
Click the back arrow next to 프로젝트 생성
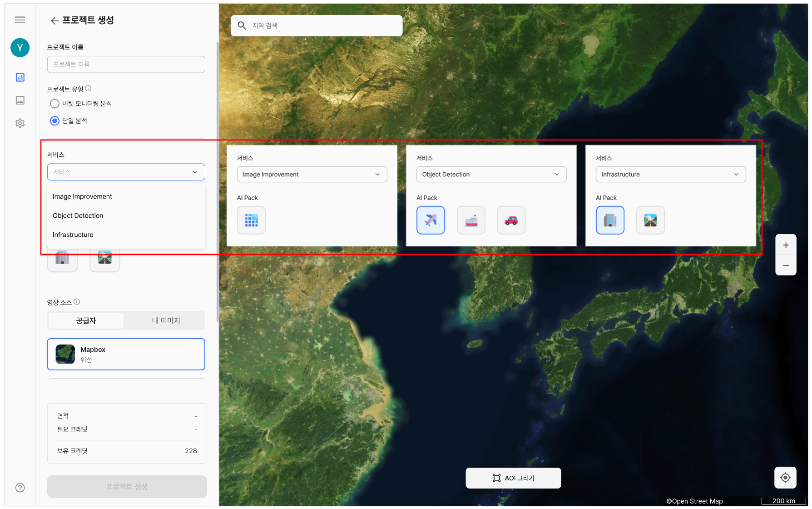click(54, 20)
